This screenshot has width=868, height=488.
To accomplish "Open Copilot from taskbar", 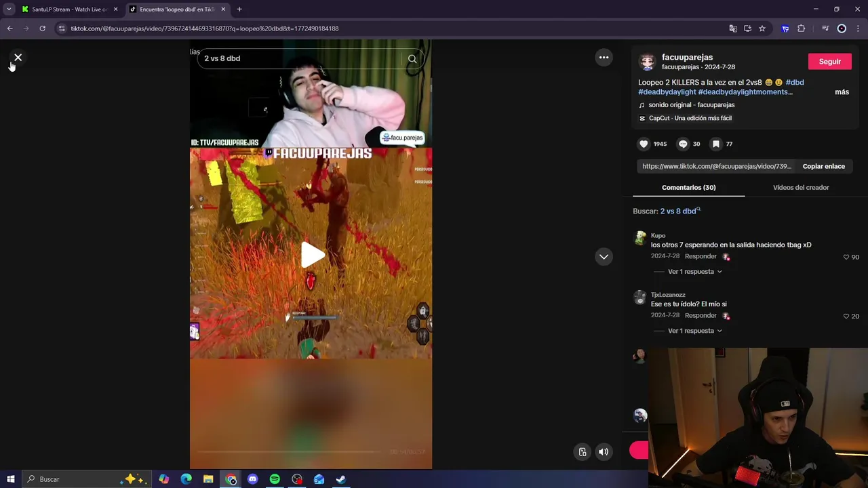I will point(164,479).
